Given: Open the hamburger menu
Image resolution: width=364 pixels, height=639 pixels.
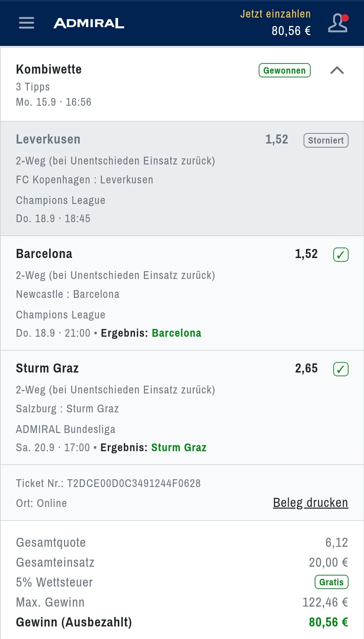Looking at the screenshot, I should point(27,23).
